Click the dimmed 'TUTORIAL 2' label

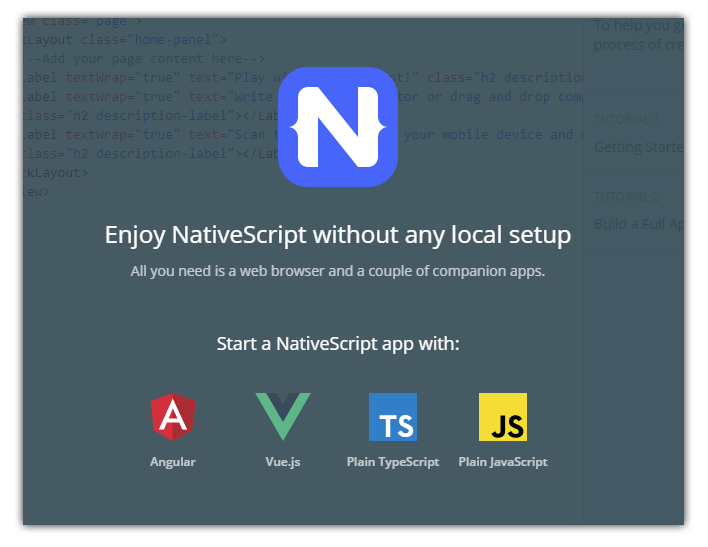[626, 196]
